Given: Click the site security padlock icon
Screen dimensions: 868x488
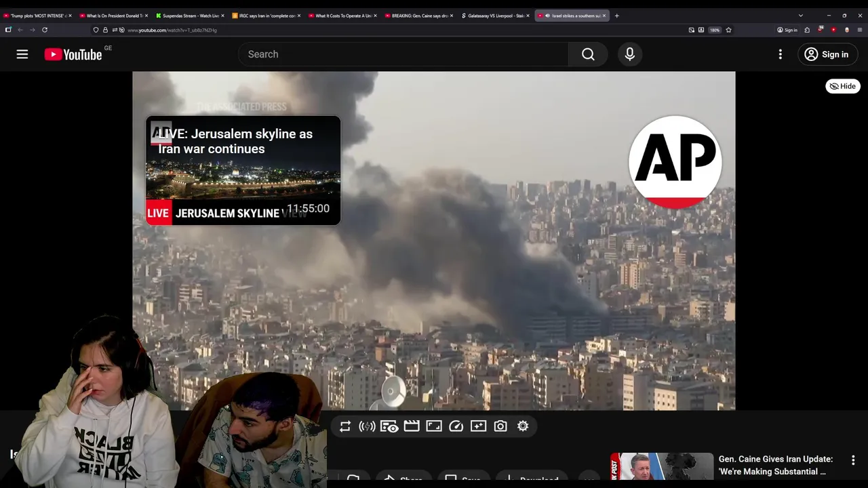Looking at the screenshot, I should point(105,30).
